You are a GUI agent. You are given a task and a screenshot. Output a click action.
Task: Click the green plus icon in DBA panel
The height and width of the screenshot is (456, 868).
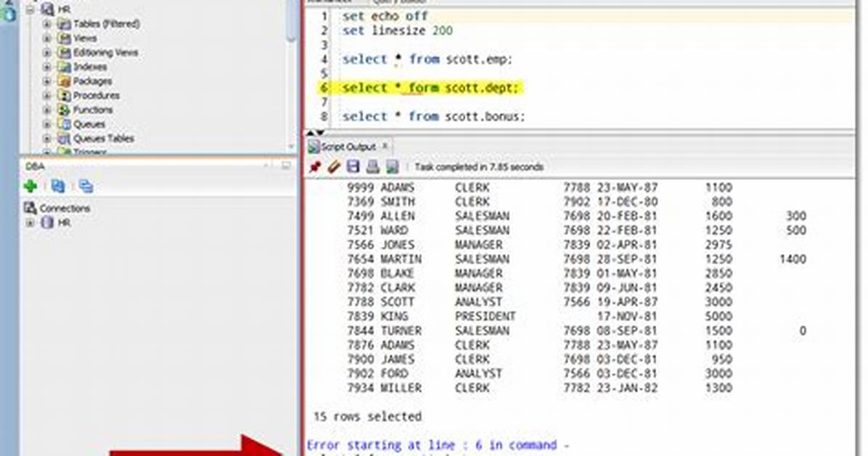point(31,186)
